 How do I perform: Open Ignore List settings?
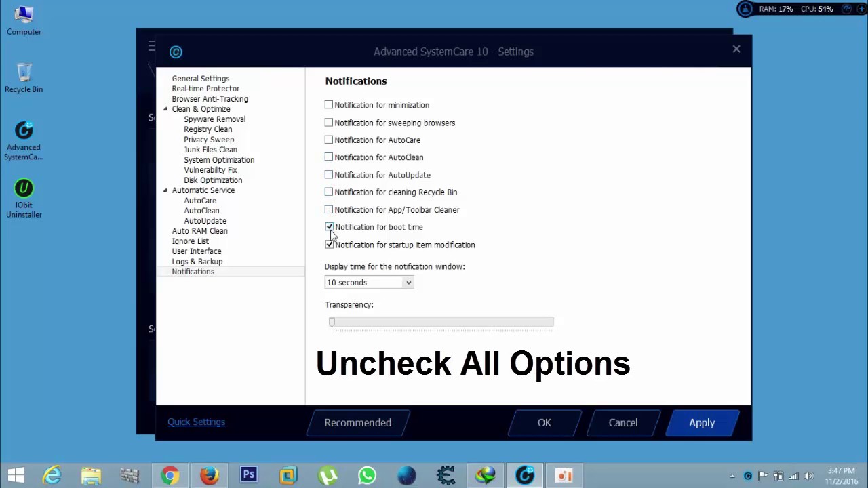(x=190, y=241)
